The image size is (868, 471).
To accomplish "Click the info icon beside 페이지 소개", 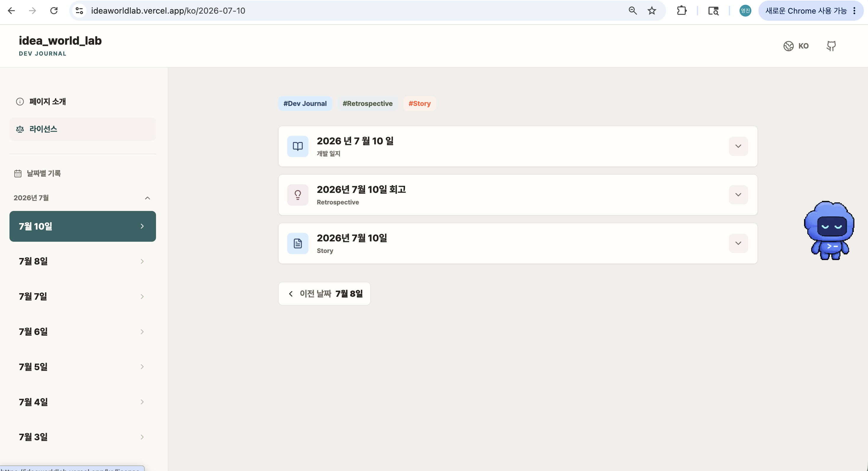I will pos(20,102).
